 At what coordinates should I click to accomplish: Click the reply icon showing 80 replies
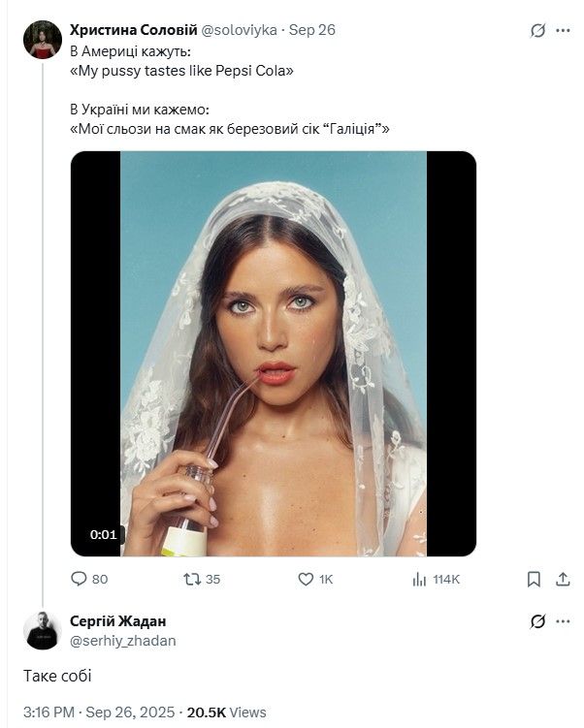pyautogui.click(x=80, y=579)
